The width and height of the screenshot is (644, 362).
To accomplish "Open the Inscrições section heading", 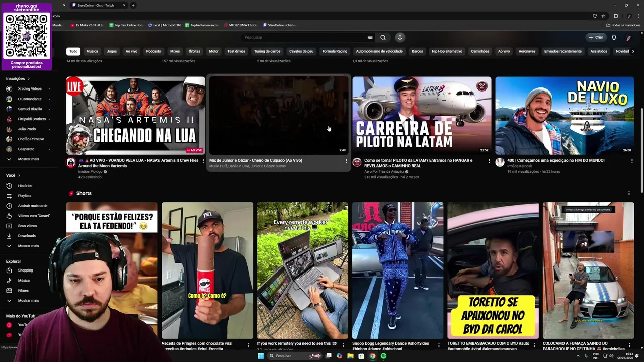I will tap(18, 79).
